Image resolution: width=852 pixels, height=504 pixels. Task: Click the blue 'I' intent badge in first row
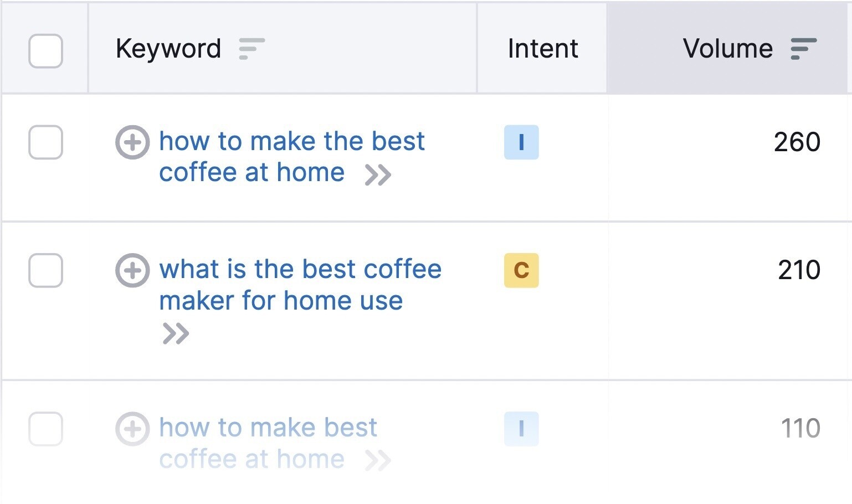pos(521,142)
